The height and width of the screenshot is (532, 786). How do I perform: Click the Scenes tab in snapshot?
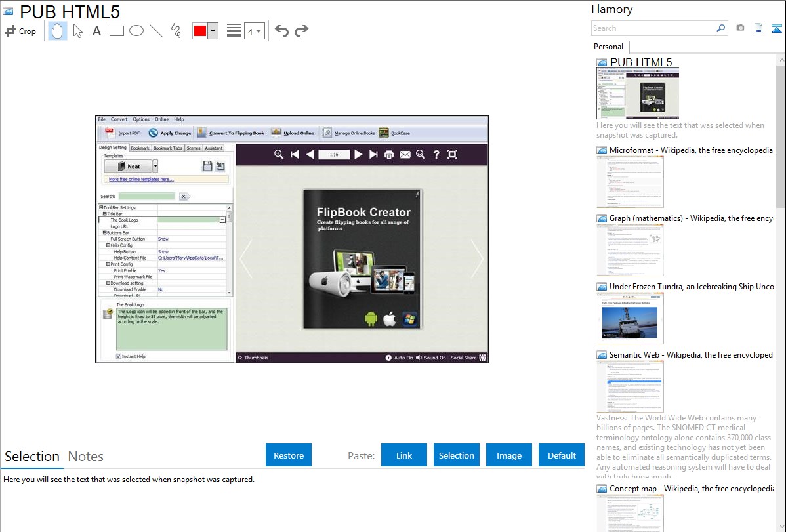pos(194,148)
